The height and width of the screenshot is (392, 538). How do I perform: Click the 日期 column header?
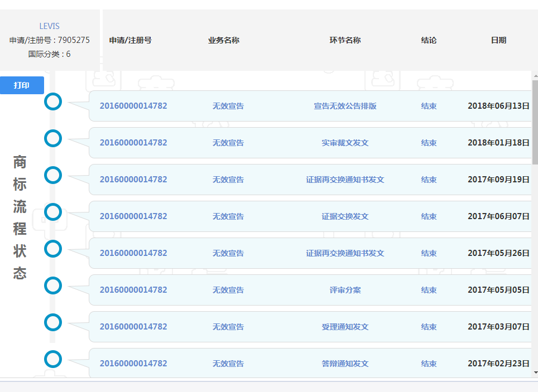click(498, 40)
